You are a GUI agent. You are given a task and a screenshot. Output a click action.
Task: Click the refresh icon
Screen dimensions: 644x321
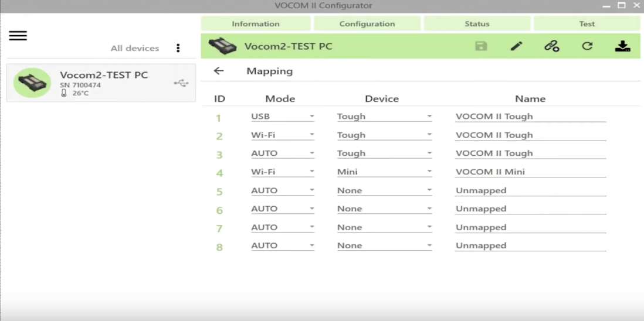[x=587, y=46]
